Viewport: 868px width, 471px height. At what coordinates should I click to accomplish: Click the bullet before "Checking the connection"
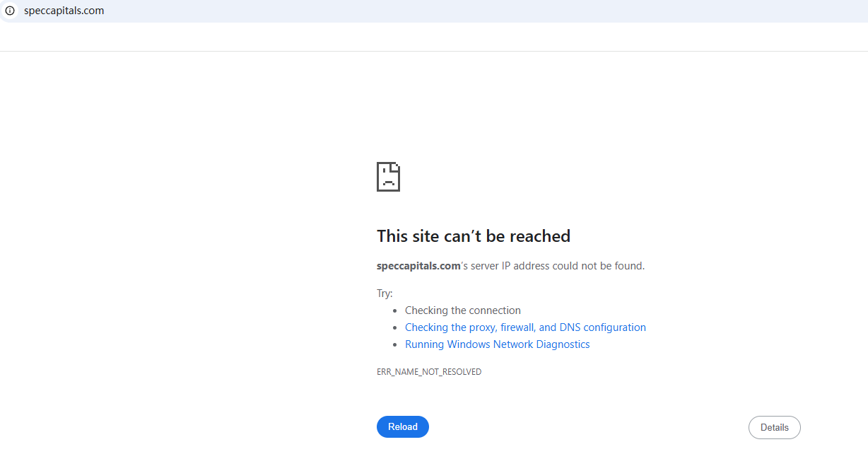[x=394, y=310]
